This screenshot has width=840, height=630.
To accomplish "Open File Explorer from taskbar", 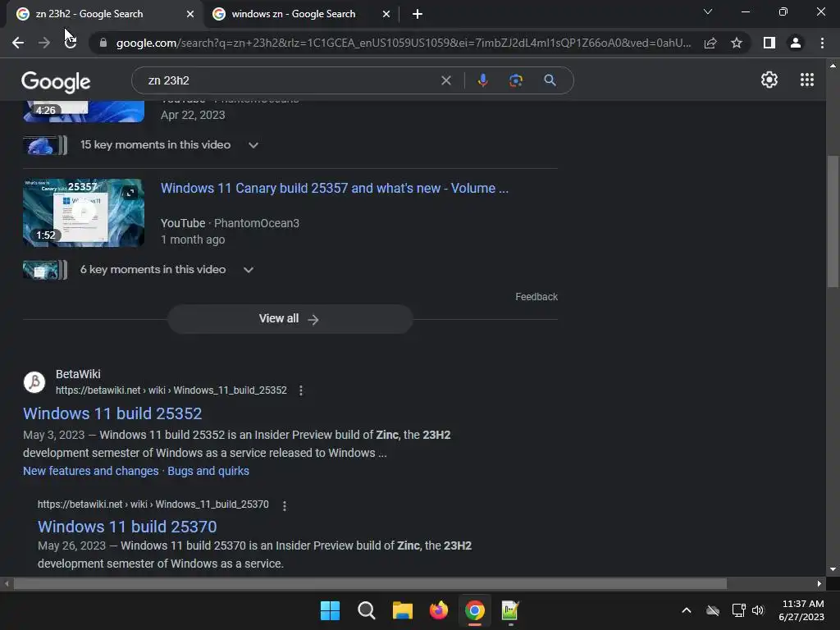I will (x=402, y=610).
